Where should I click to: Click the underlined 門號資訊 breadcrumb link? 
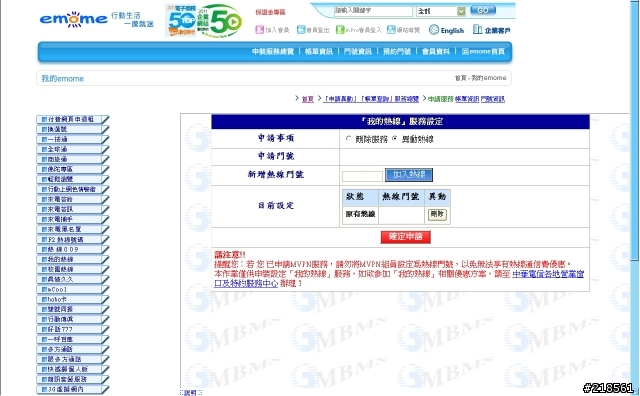point(493,99)
